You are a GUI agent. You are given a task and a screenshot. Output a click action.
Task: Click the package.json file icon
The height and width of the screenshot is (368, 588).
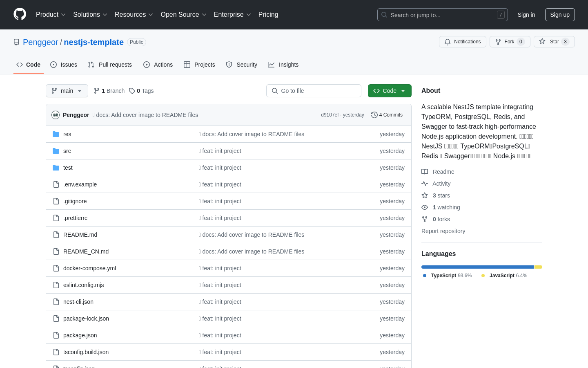point(56,335)
